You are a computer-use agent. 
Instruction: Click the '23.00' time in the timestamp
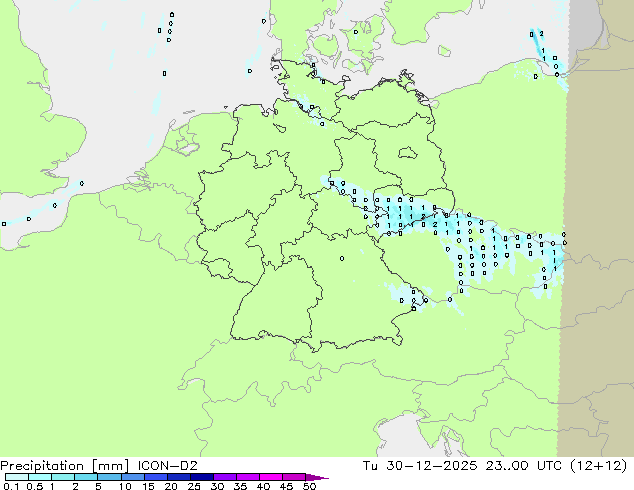[x=507, y=466]
